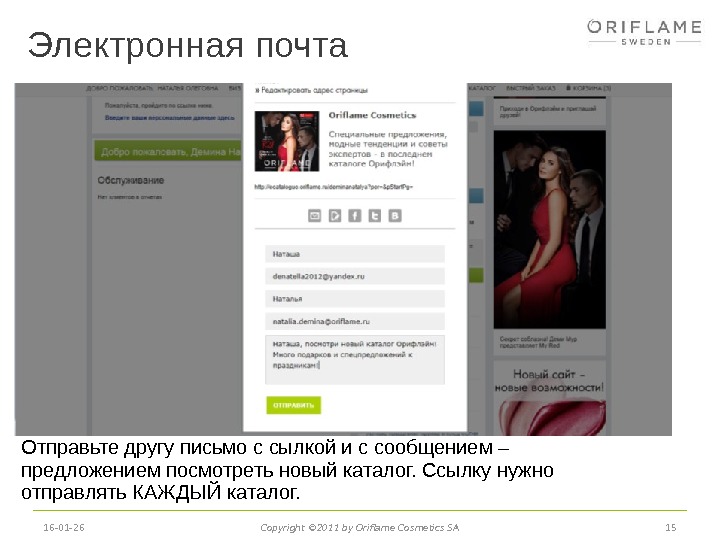
Task: Open the БЫСТРЫЙ ЗАКАЗ menu item
Action: (x=531, y=88)
